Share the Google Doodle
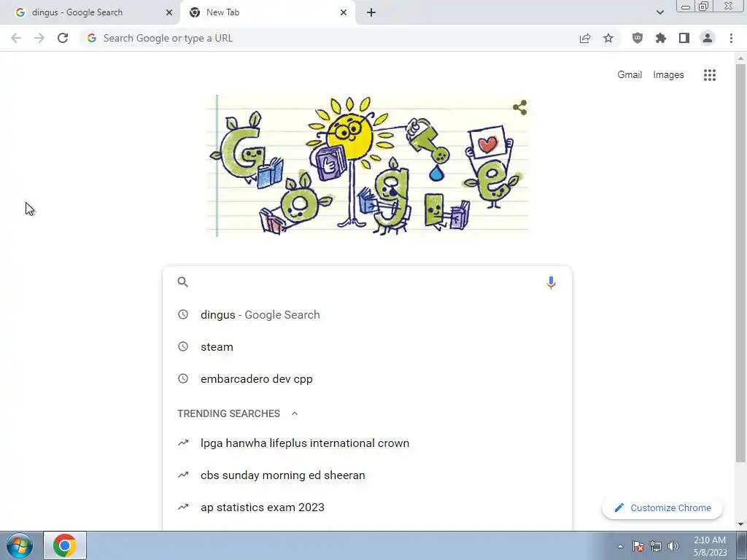This screenshot has height=560, width=747. click(x=519, y=107)
